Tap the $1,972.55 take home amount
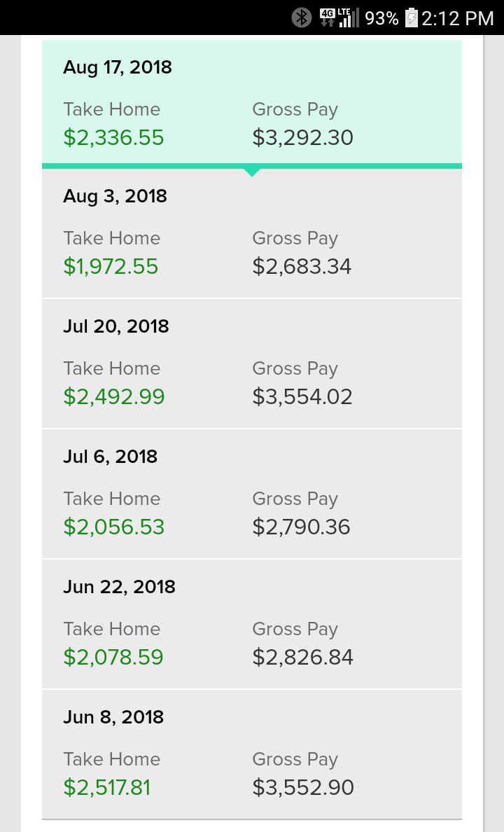Screen dimensions: 504x832 click(111, 267)
